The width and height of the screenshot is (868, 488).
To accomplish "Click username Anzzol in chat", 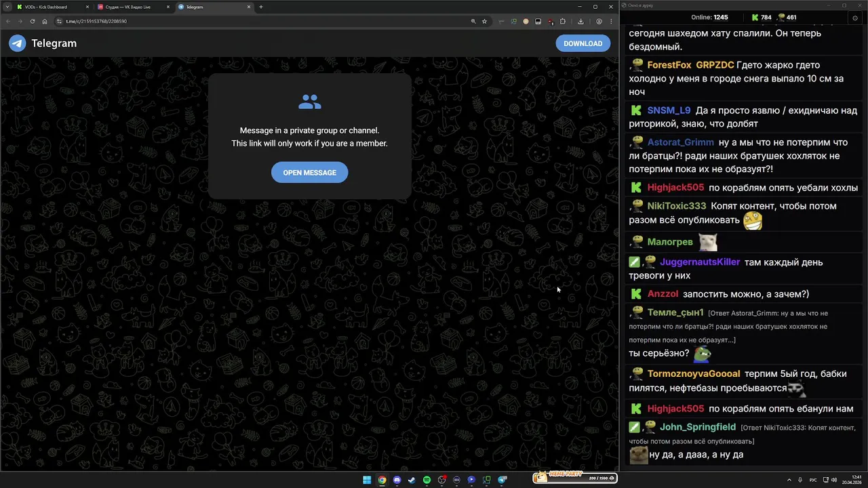I will pos(663,294).
